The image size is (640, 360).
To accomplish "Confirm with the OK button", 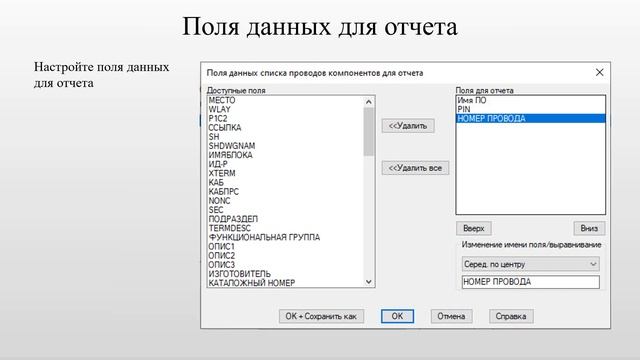I will pos(397,316).
